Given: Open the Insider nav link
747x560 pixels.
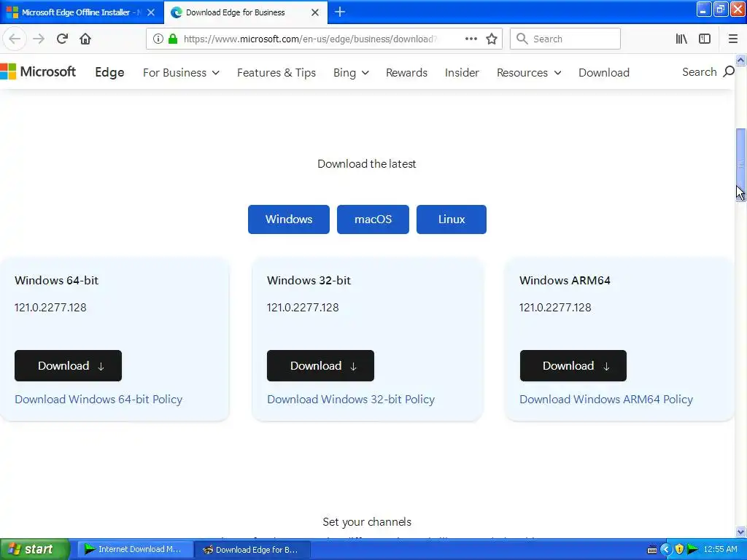Looking at the screenshot, I should 462,72.
